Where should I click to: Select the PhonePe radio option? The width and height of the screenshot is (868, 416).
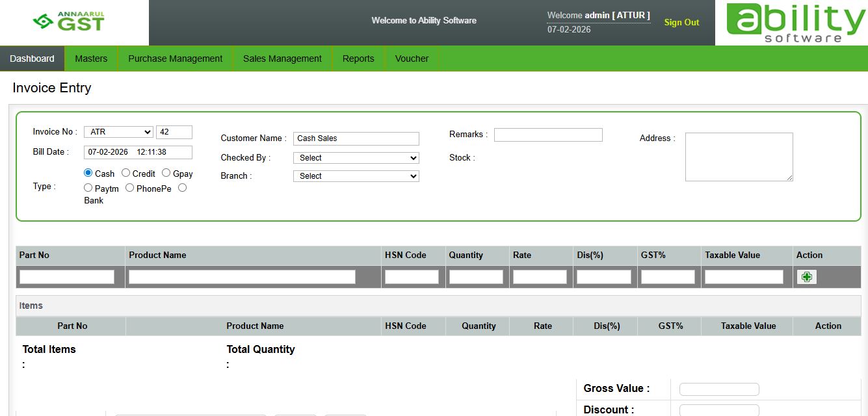click(130, 188)
